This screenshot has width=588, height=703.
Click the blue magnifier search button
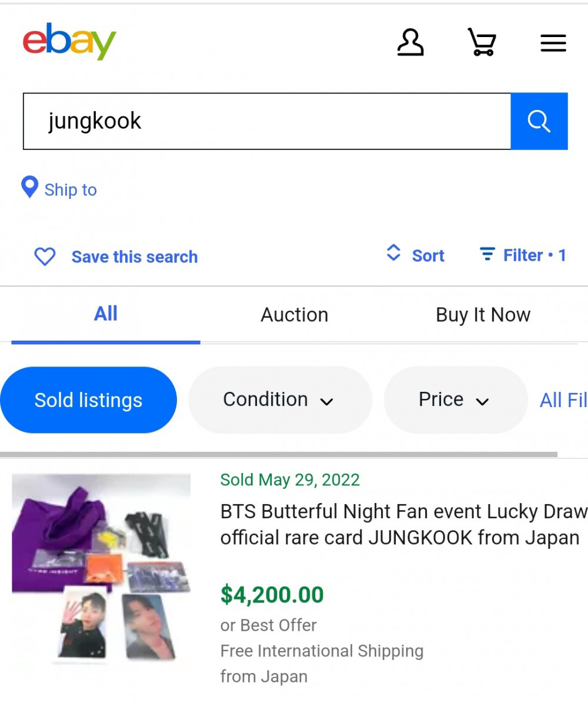pyautogui.click(x=539, y=121)
